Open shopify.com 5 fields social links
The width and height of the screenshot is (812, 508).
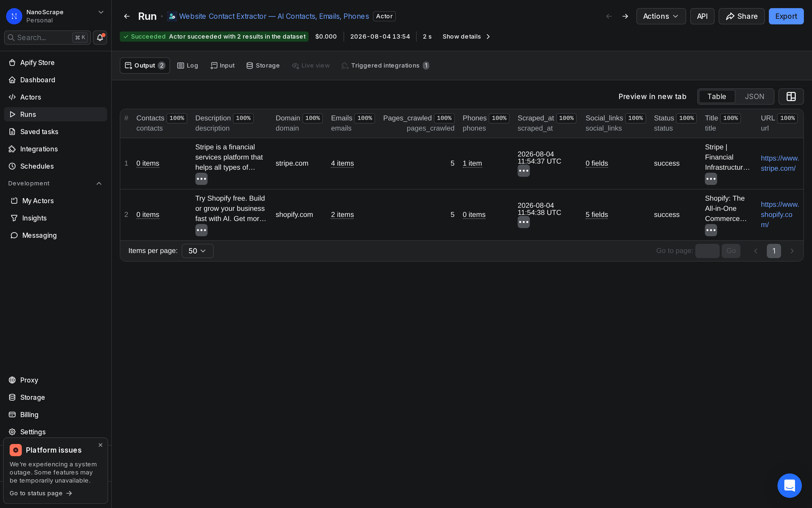597,215
